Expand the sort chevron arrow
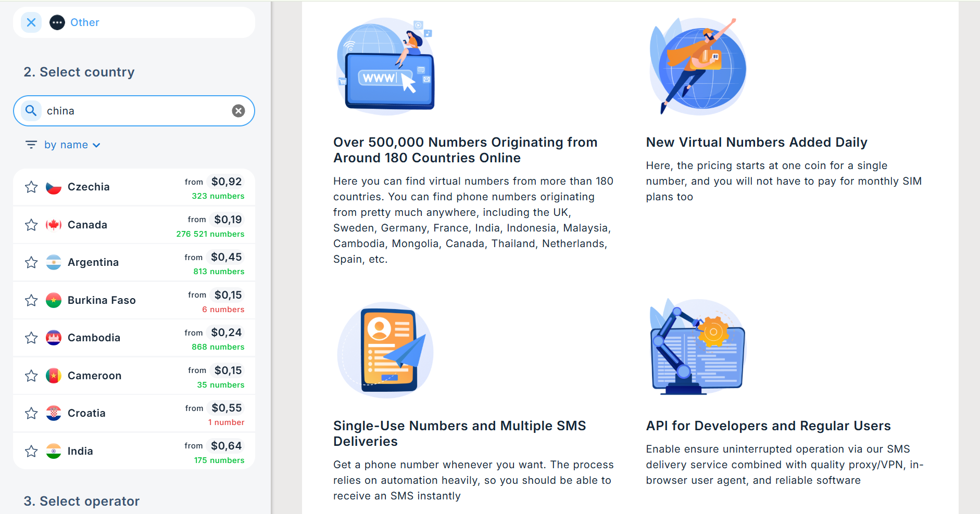980x514 pixels. pos(96,145)
